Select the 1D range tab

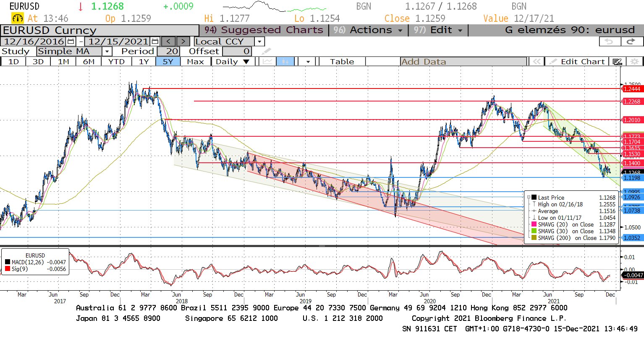pyautogui.click(x=13, y=62)
